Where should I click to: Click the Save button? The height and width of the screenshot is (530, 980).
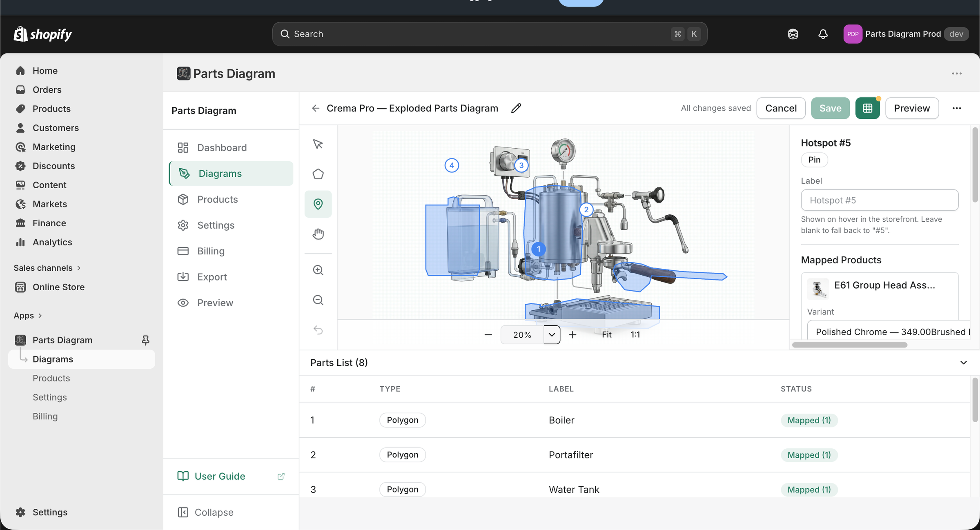(830, 108)
